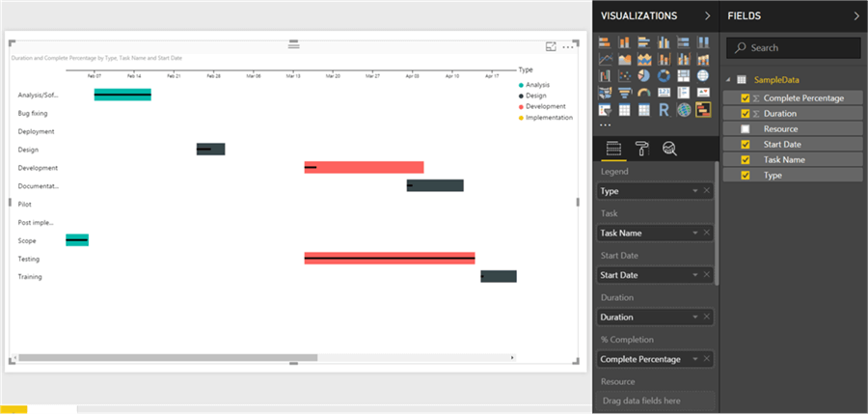Image resolution: width=868 pixels, height=414 pixels.
Task: Open the Duration well dropdown arrow
Action: (695, 317)
